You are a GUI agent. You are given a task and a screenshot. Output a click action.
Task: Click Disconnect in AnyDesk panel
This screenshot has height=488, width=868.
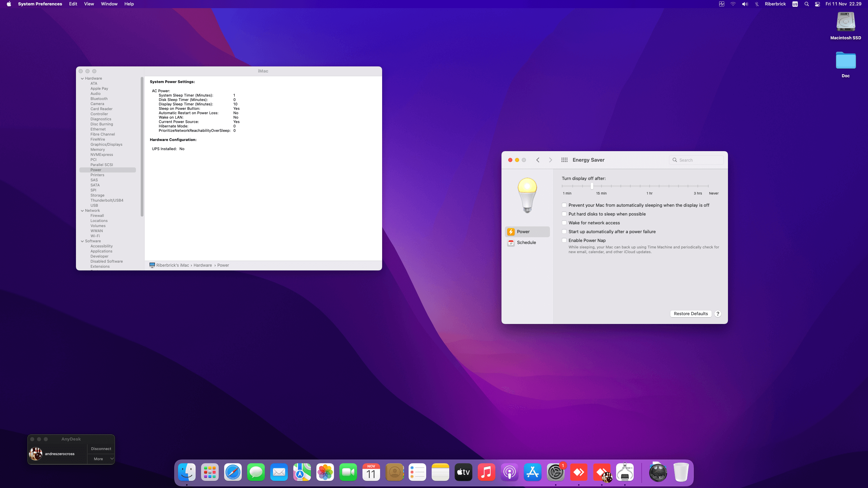[101, 449]
